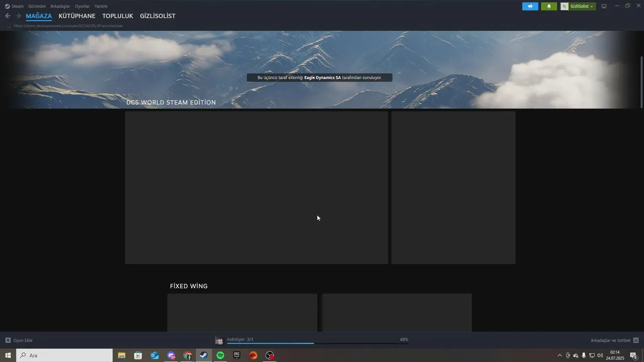Click the GizliSolist profile avatar
This screenshot has height=362, width=644.
[565, 6]
